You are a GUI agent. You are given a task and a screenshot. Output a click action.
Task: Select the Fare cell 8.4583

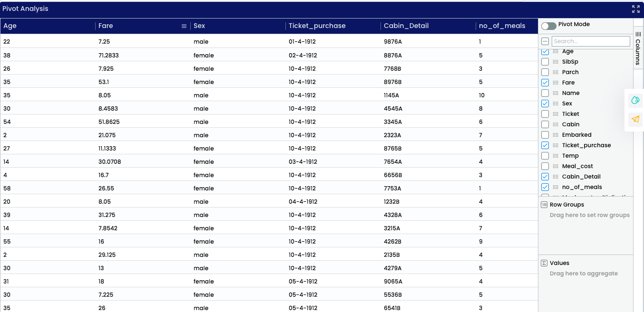(x=143, y=109)
